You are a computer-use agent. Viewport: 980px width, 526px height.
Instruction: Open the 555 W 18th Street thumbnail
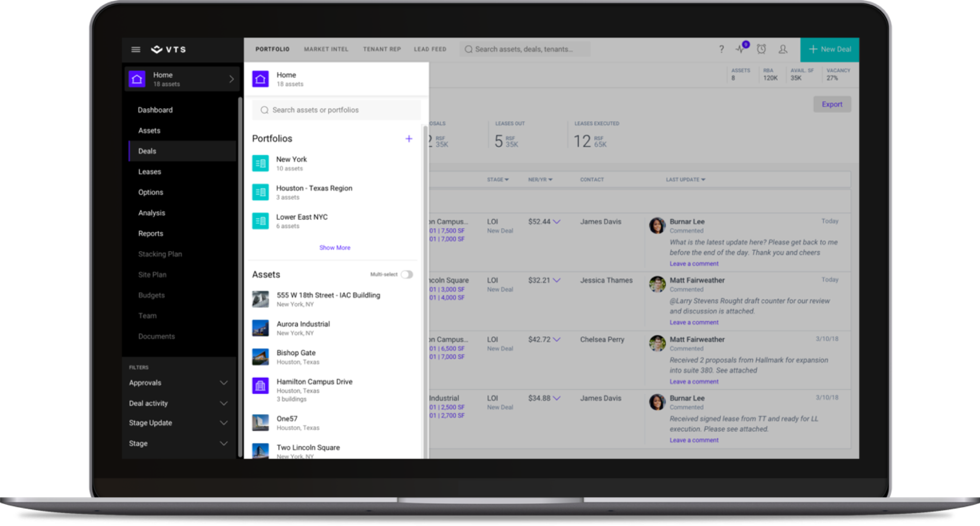click(x=261, y=299)
